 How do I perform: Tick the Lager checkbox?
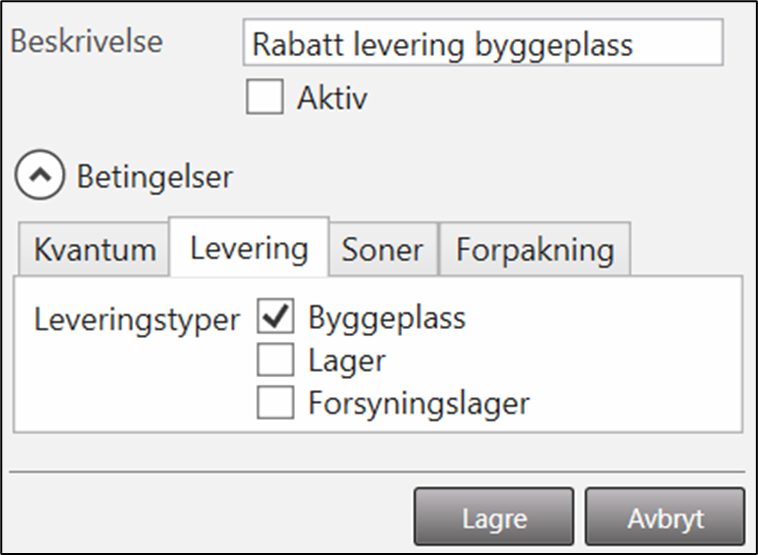[x=275, y=360]
